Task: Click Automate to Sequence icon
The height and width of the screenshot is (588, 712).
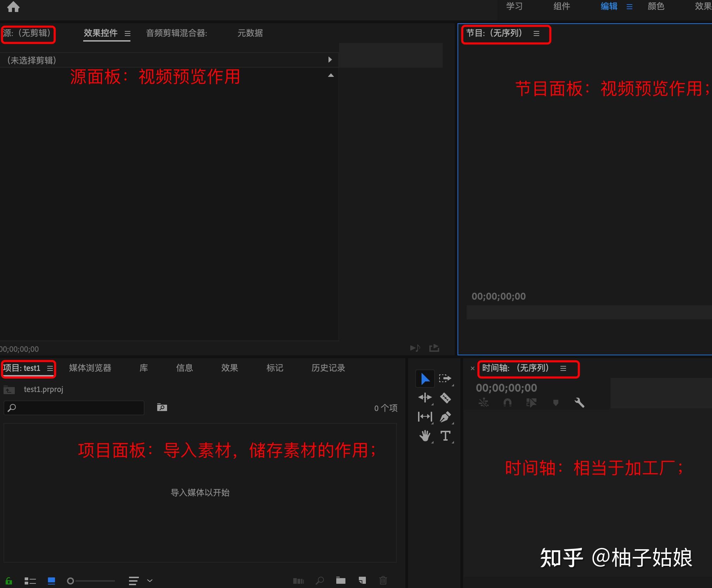Action: coord(299,581)
